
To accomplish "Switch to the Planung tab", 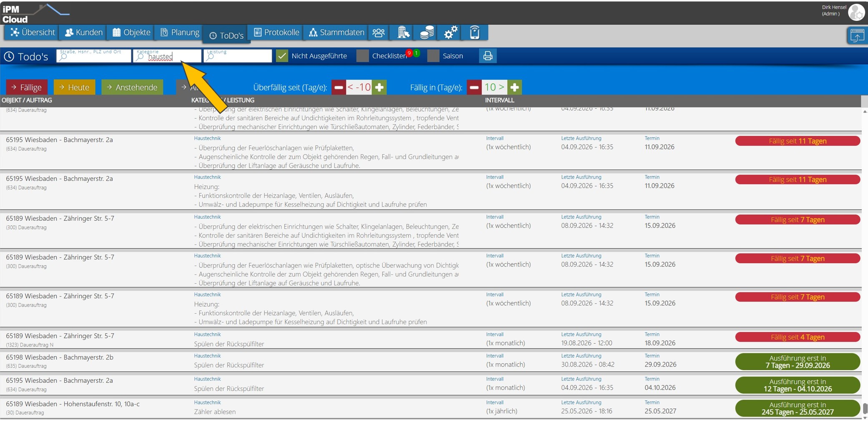I will click(180, 32).
